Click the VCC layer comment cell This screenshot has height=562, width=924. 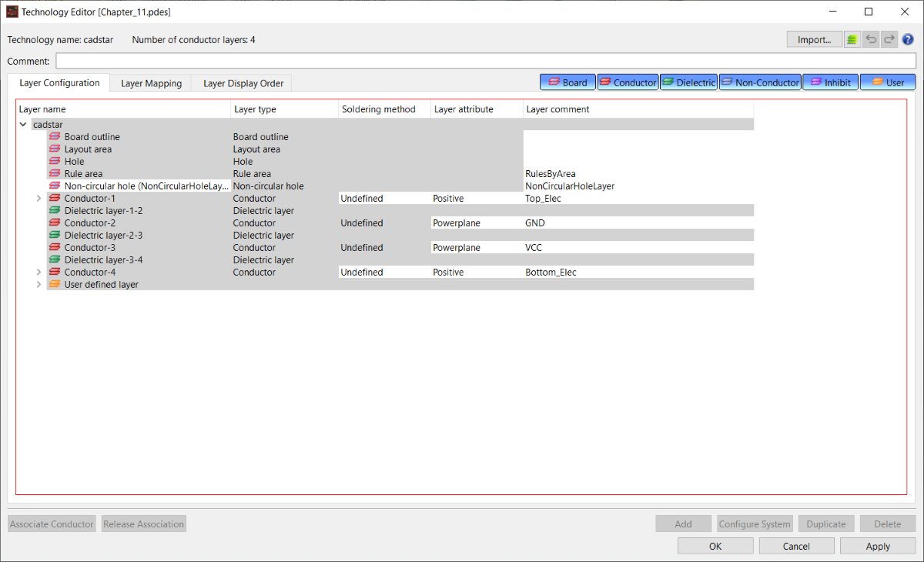point(638,248)
